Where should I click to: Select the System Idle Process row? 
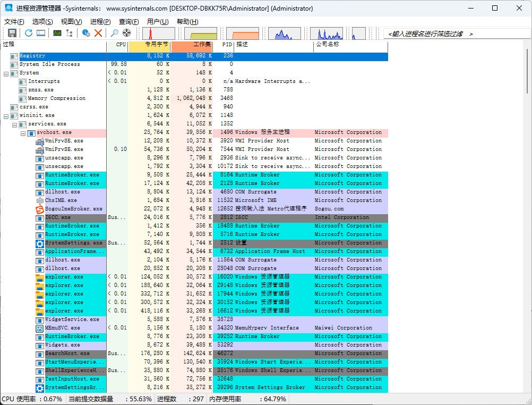tap(194, 64)
